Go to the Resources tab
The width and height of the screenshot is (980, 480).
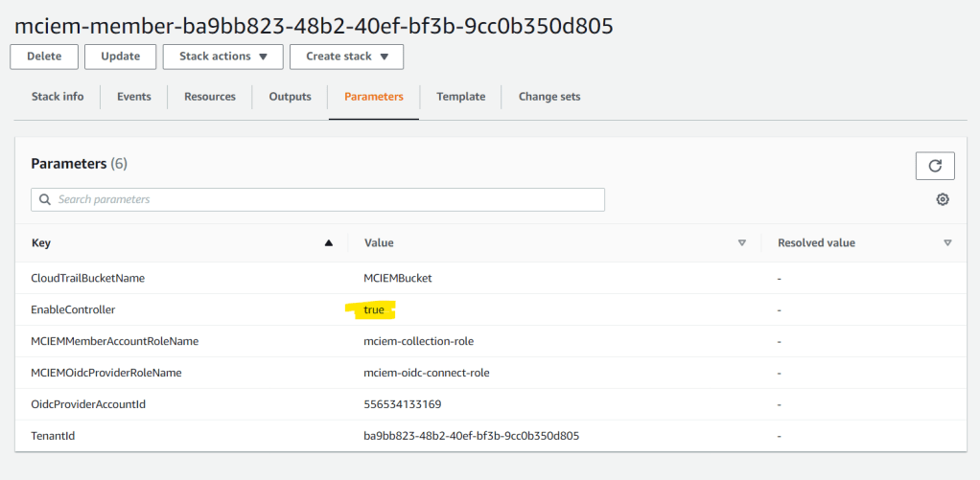tap(210, 97)
